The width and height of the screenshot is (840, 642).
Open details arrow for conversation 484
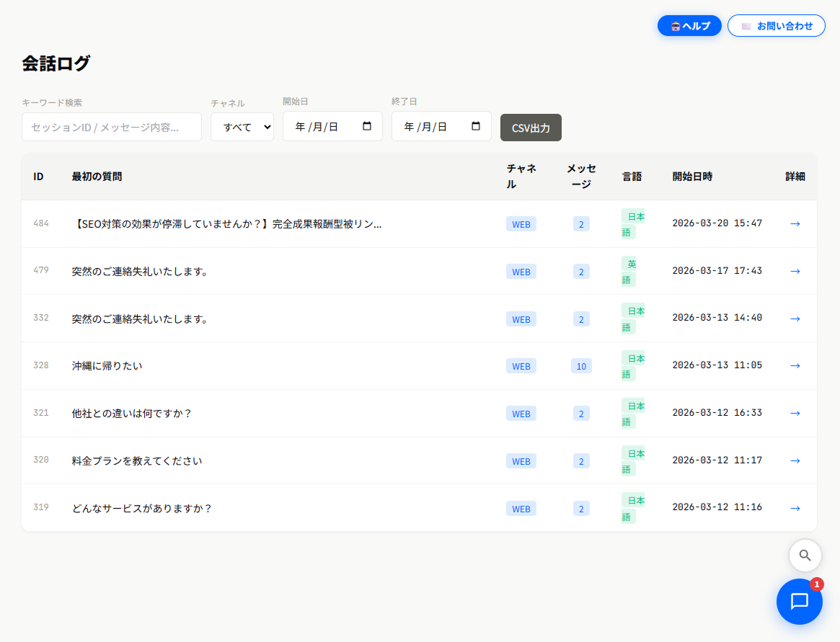[795, 223]
